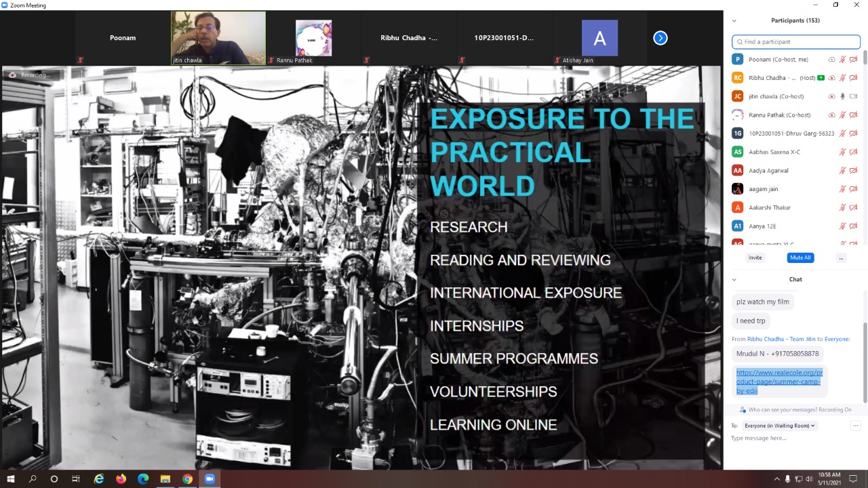Image resolution: width=868 pixels, height=488 pixels.
Task: Click aagam jain's muted microphone icon
Action: 843,189
